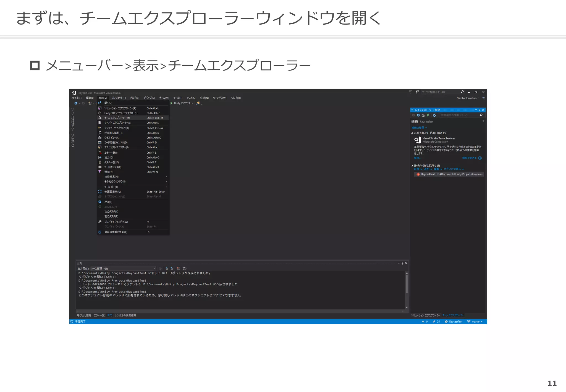The width and height of the screenshot is (566, 392).
Task: Click clear all icon in output toolbar
Action: (x=178, y=268)
